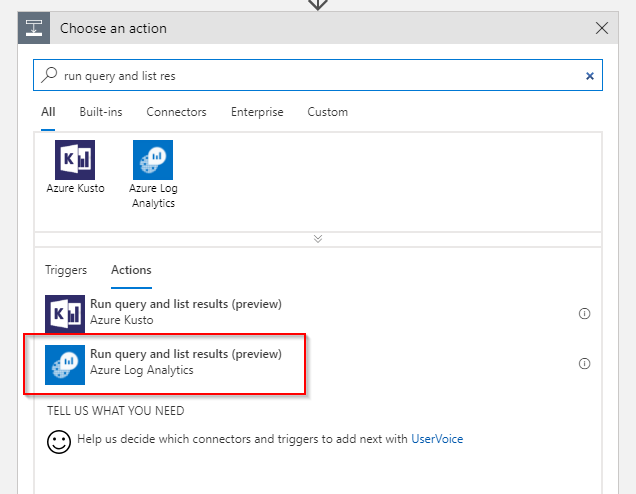Switch to the Custom tab
The image size is (636, 494).
click(328, 112)
